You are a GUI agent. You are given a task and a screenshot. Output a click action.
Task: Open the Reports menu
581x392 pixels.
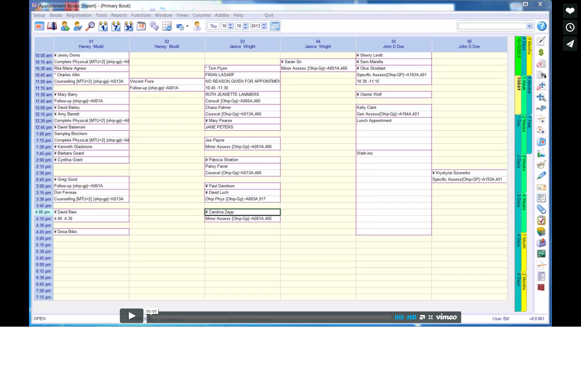pos(119,15)
